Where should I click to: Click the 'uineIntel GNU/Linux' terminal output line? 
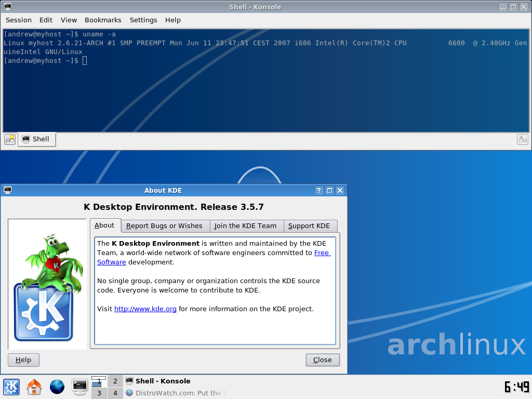coord(43,52)
